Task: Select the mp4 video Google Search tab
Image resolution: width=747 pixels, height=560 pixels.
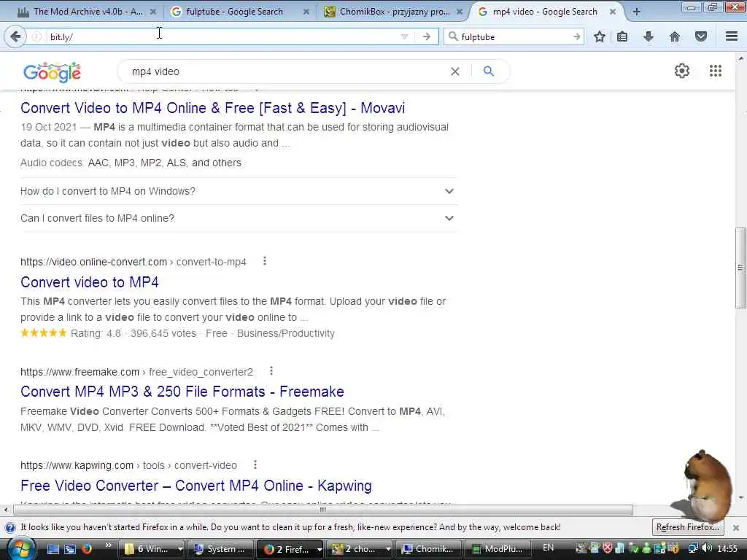Action: 546,12
